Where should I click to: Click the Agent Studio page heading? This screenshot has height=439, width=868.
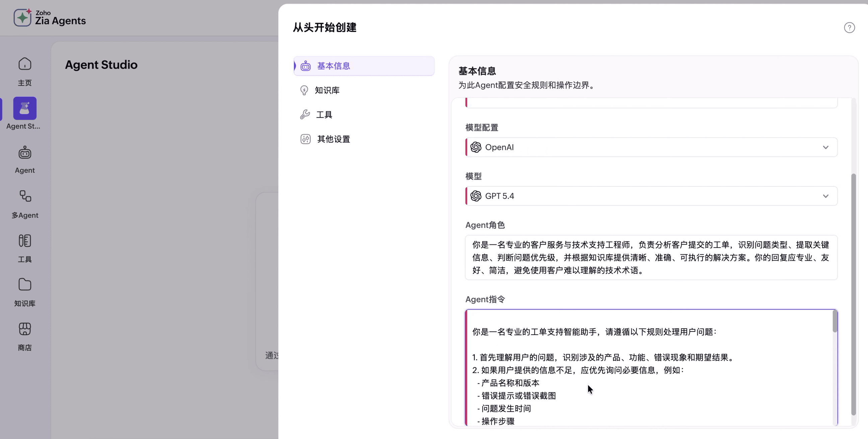[x=101, y=65]
